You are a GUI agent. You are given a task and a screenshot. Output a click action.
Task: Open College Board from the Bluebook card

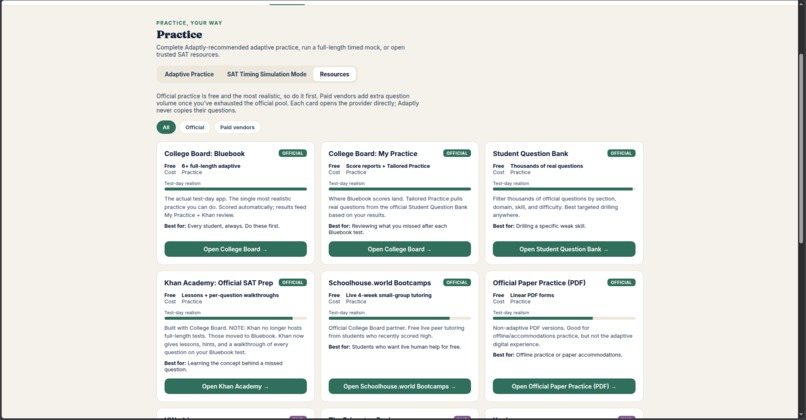coord(235,249)
